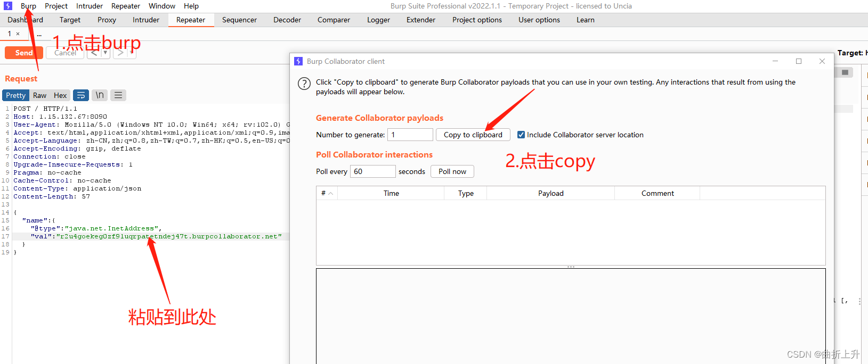Screen dimensions: 868x364
Task: Click the Poll now button
Action: (452, 171)
